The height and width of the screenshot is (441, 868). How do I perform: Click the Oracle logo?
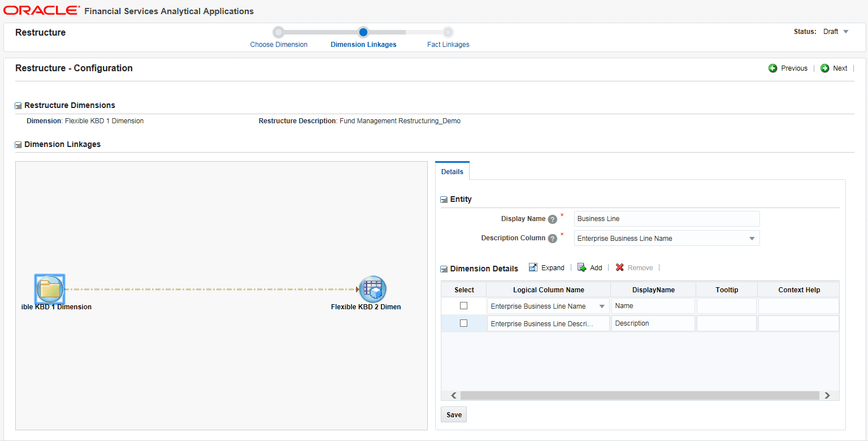tap(42, 11)
